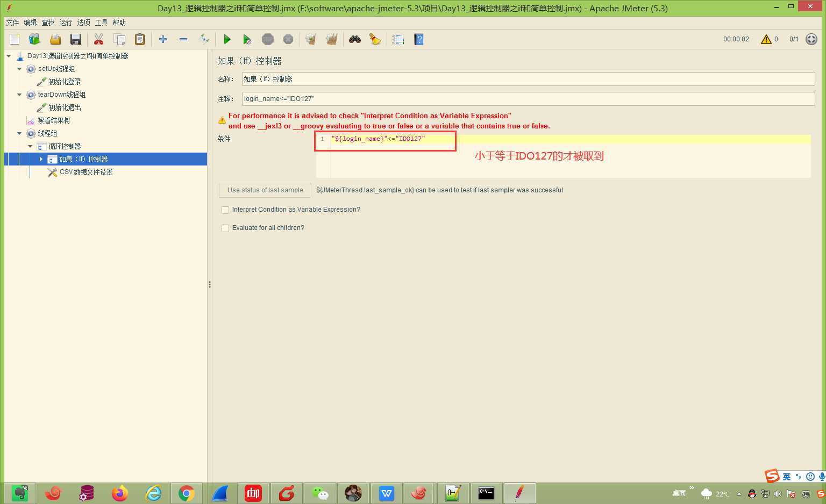
Task: Open the 选项 menu
Action: (x=83, y=23)
